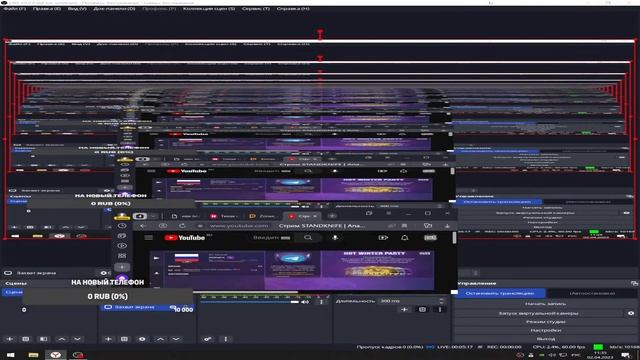Screen dimensions: 640x360
Task: Add a new source with plus icon
Action: [108, 339]
